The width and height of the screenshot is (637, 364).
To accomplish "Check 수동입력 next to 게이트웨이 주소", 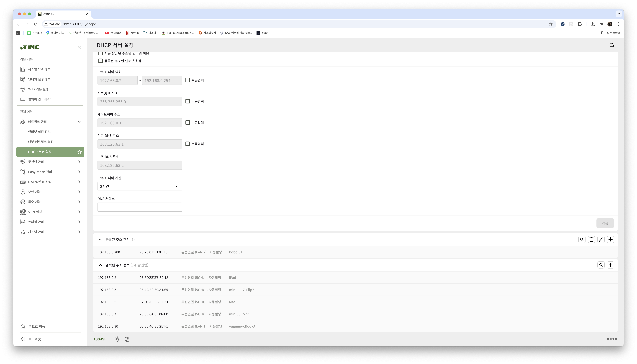I will coord(188,123).
